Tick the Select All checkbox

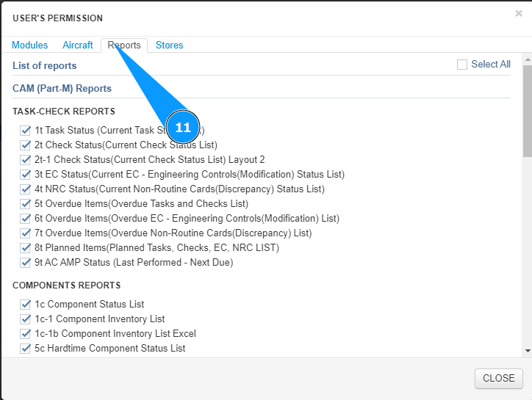coord(462,65)
